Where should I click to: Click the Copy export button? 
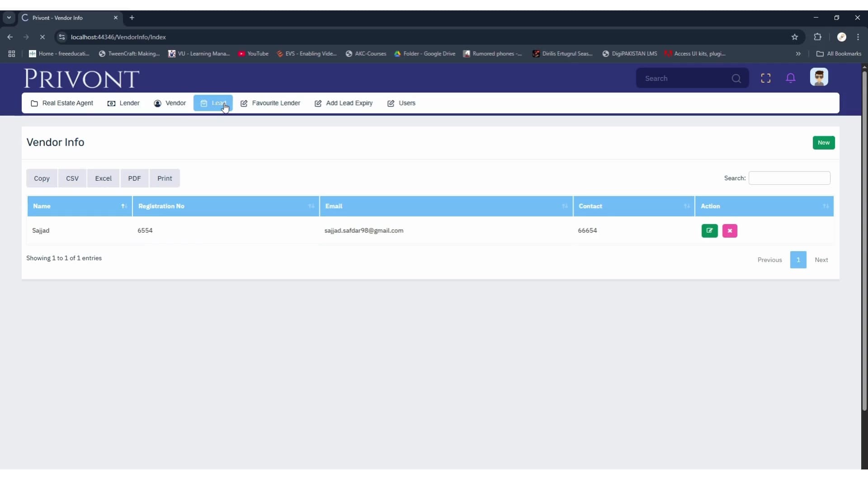(42, 178)
